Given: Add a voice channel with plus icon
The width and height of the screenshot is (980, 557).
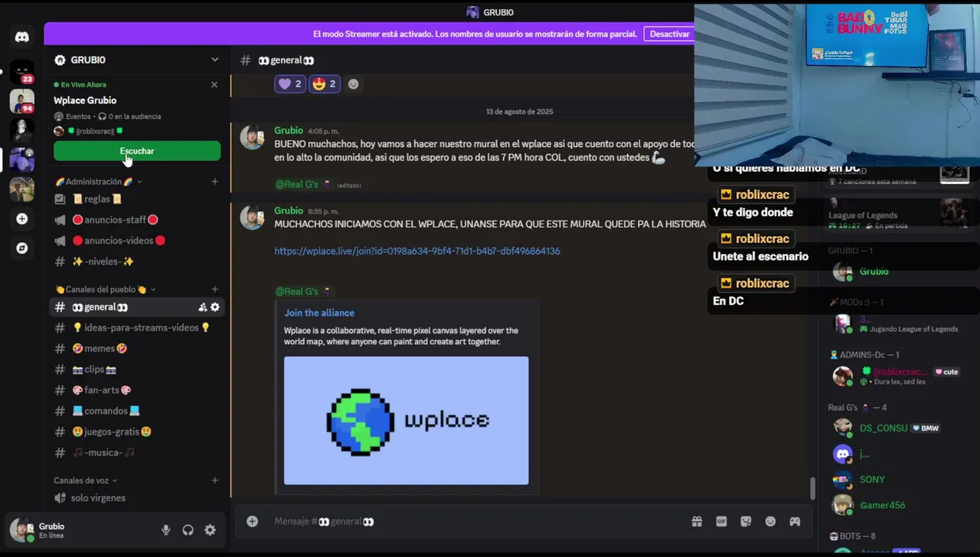Looking at the screenshot, I should 214,480.
